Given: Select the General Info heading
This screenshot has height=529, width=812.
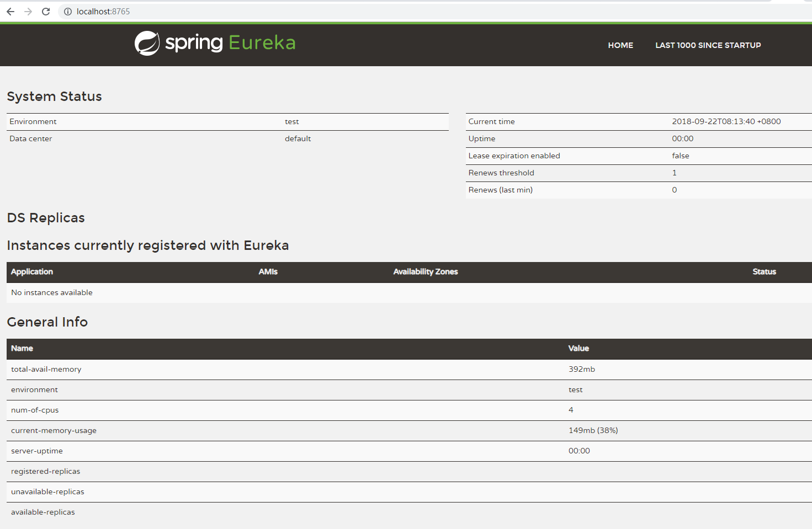Looking at the screenshot, I should click(47, 322).
